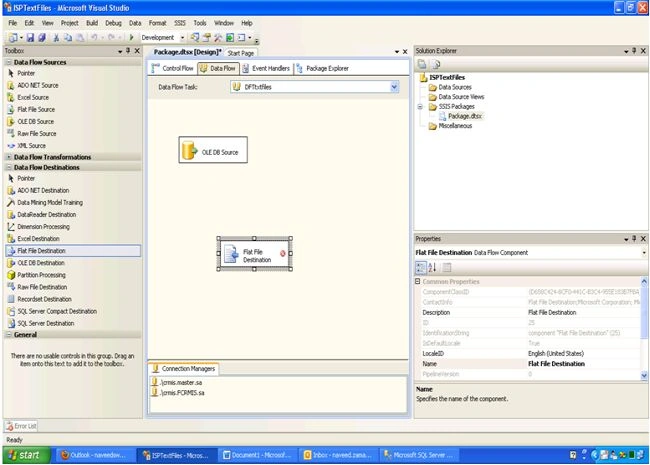Open Package.dtsx in Solution Explorer
Screen dimensions: 650x465
pos(461,116)
